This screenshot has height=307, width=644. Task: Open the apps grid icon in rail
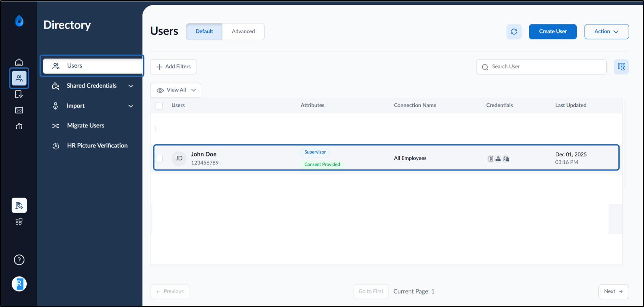tap(19, 222)
